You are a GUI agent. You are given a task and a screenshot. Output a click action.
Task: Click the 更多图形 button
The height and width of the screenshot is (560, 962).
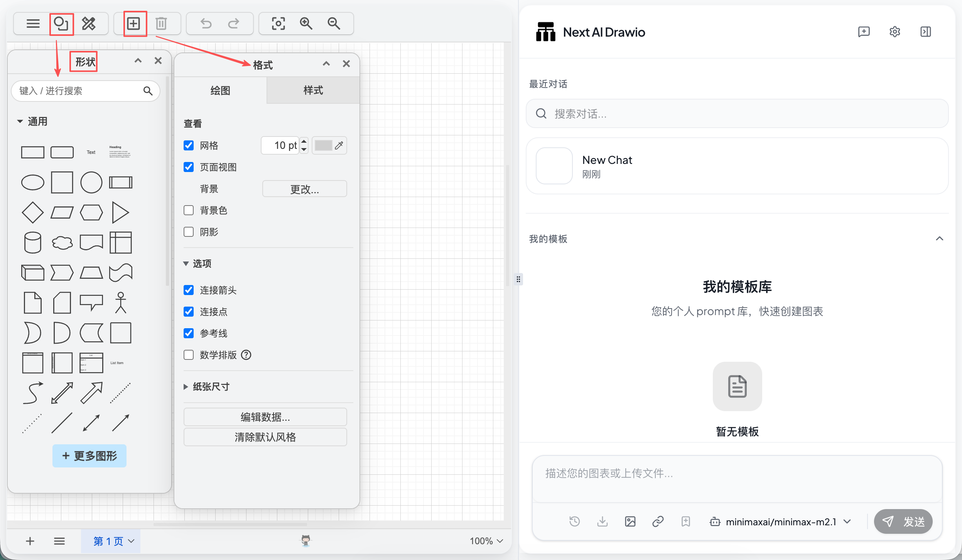(89, 456)
